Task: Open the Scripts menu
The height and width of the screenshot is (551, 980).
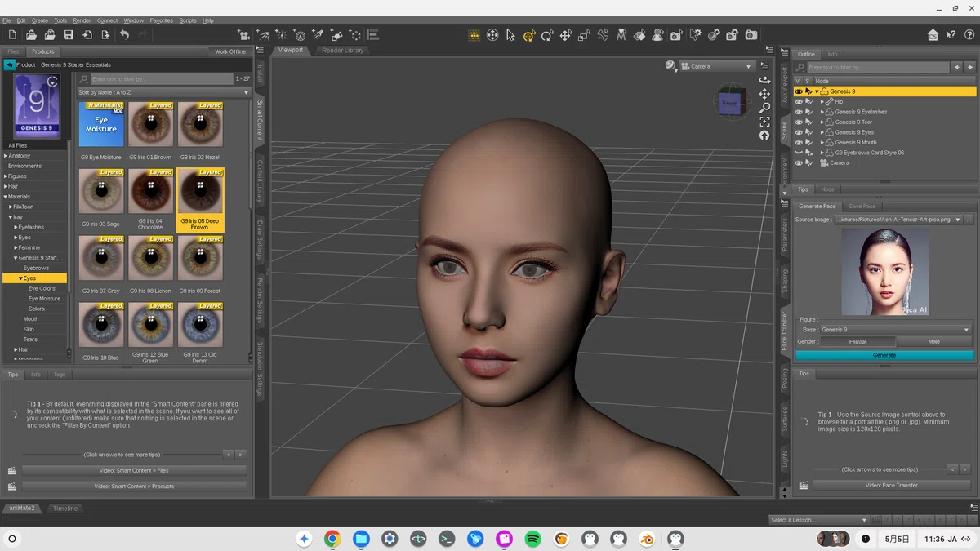Action: tap(188, 20)
